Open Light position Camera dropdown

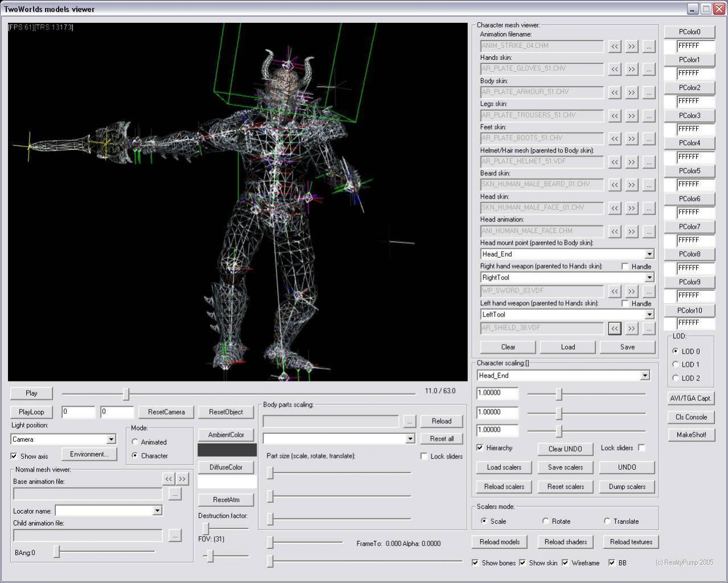point(112,439)
